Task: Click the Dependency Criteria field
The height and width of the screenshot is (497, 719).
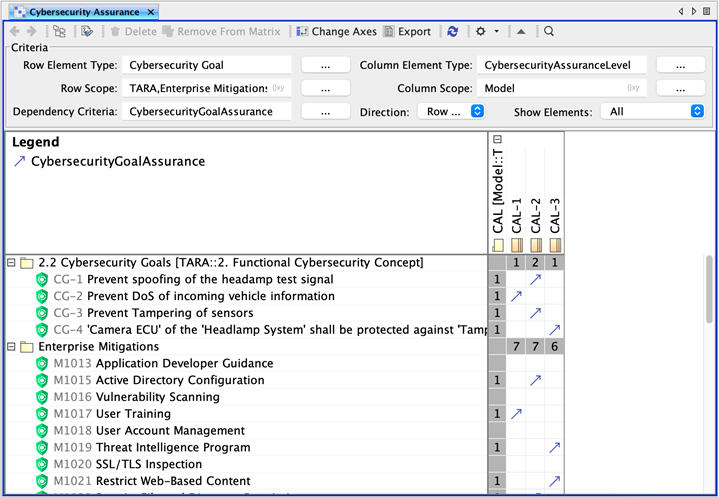Action: (206, 111)
